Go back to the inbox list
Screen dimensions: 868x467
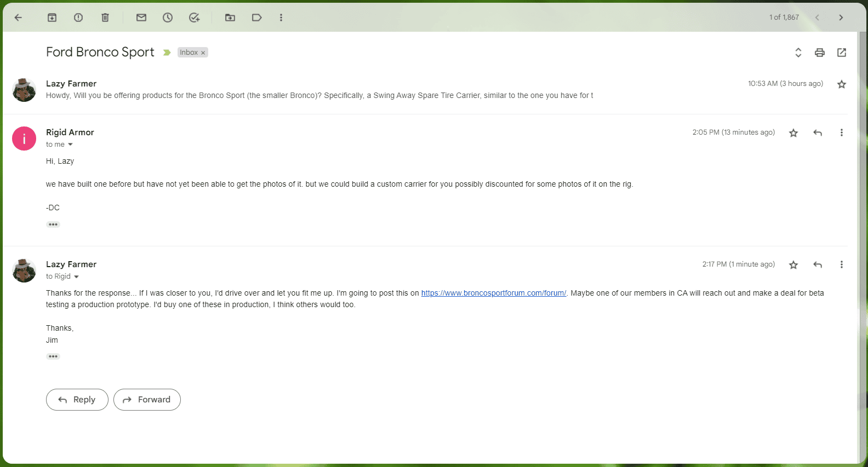click(18, 18)
